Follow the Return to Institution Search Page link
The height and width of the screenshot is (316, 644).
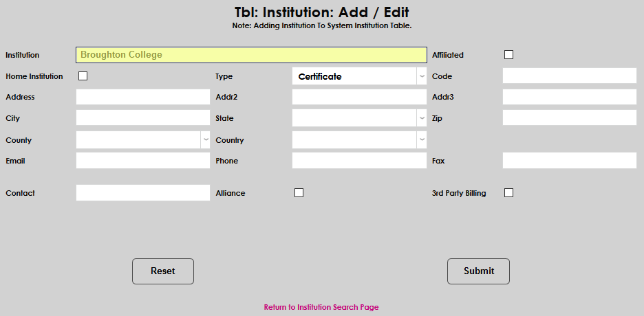click(x=321, y=307)
